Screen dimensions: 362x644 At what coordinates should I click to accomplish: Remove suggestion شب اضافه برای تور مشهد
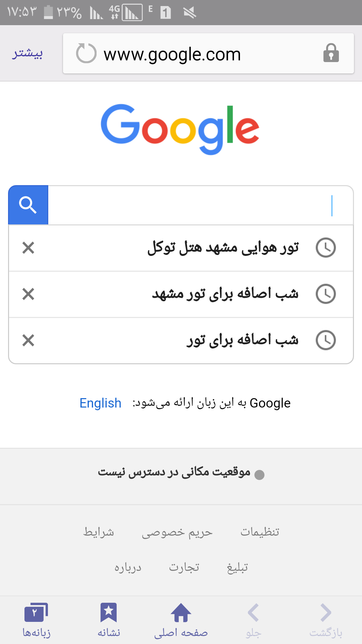(x=28, y=294)
